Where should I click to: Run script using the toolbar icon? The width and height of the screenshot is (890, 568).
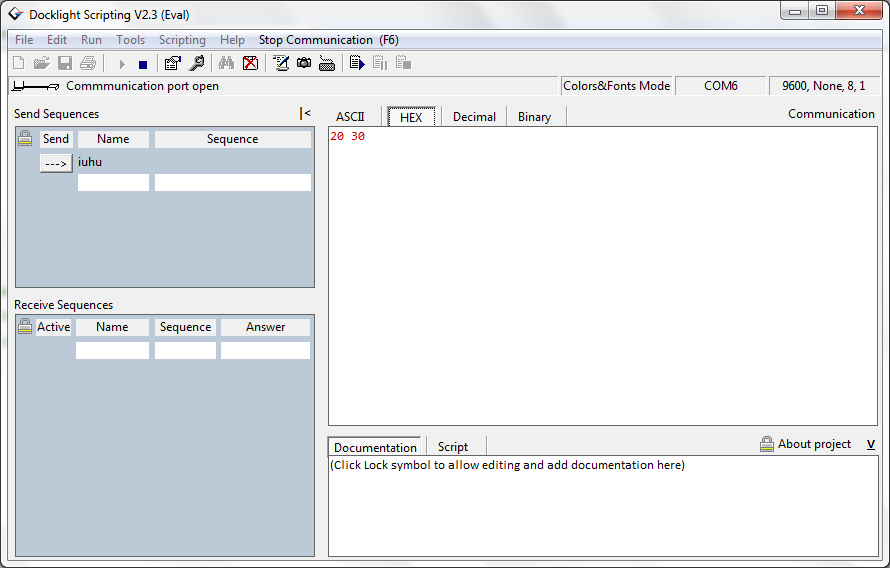pos(357,64)
